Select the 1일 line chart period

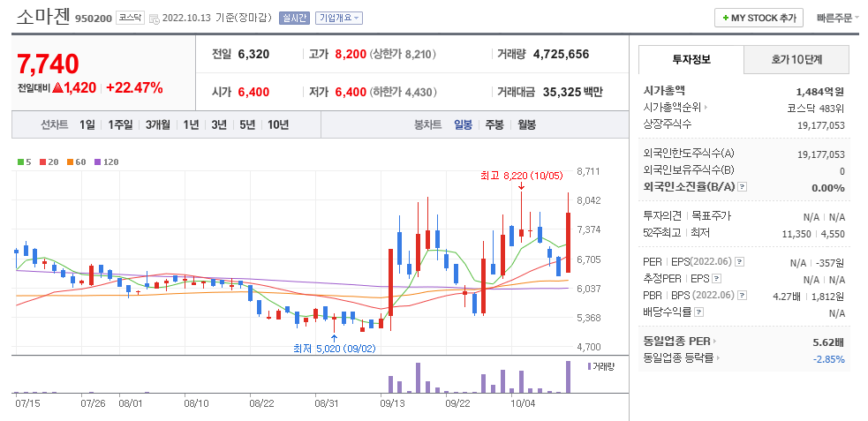tap(87, 124)
